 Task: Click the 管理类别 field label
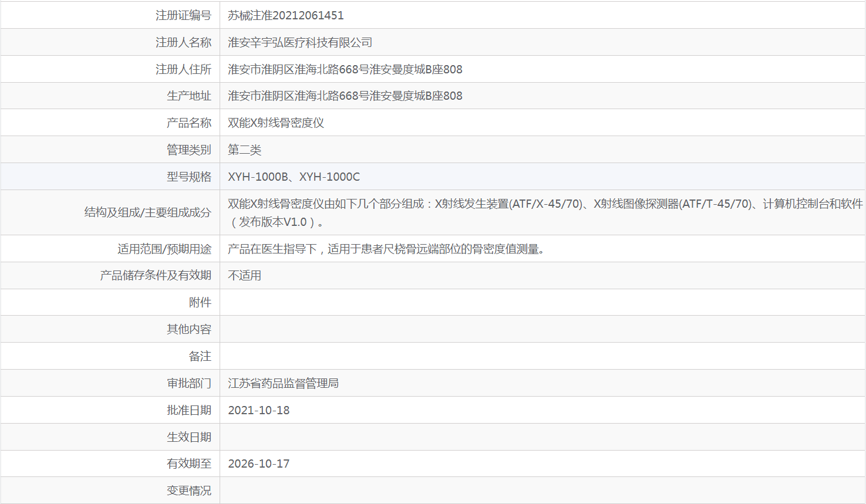(x=189, y=150)
